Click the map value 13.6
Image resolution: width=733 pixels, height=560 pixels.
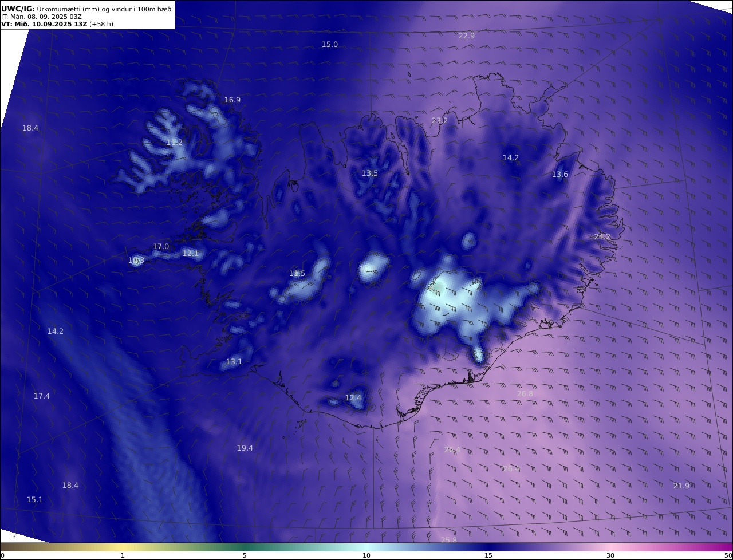559,174
